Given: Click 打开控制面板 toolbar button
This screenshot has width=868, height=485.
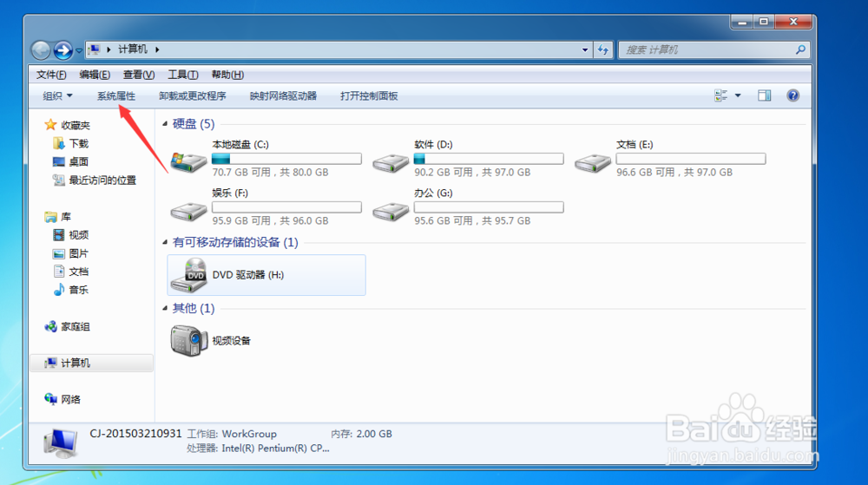Looking at the screenshot, I should pyautogui.click(x=369, y=95).
